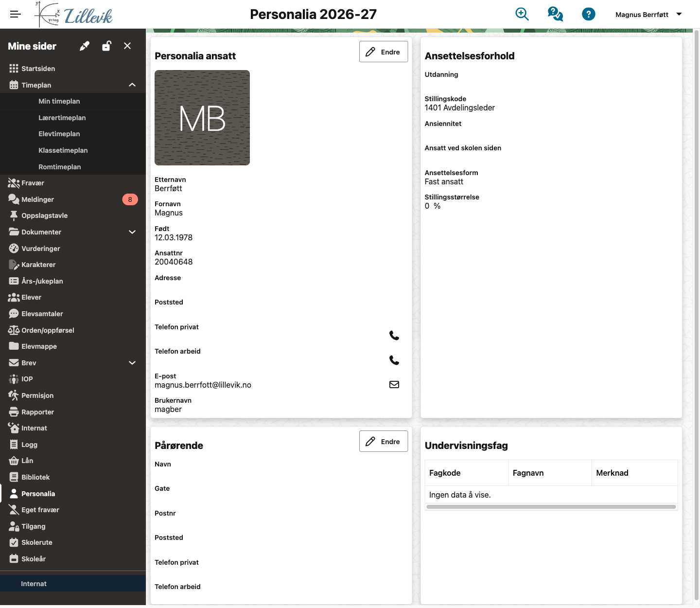Go to Eget fravær
Viewport: 700px width, 608px height.
(x=73, y=510)
